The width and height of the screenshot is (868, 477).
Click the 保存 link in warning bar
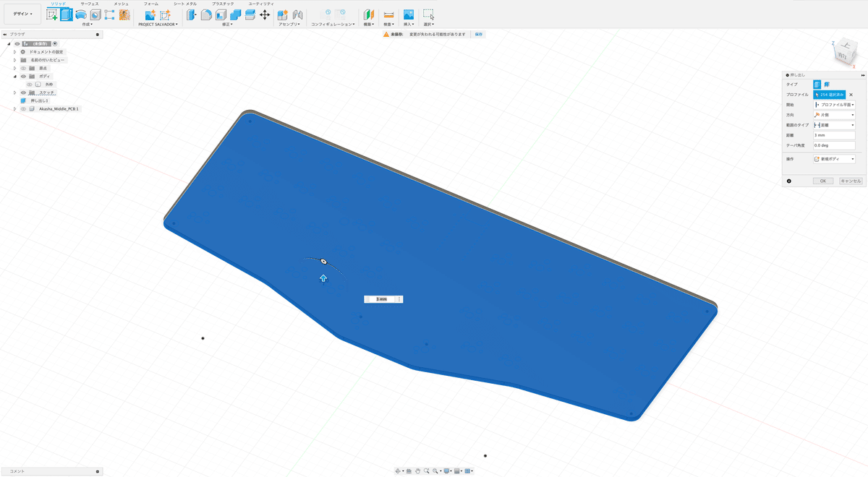pyautogui.click(x=478, y=34)
